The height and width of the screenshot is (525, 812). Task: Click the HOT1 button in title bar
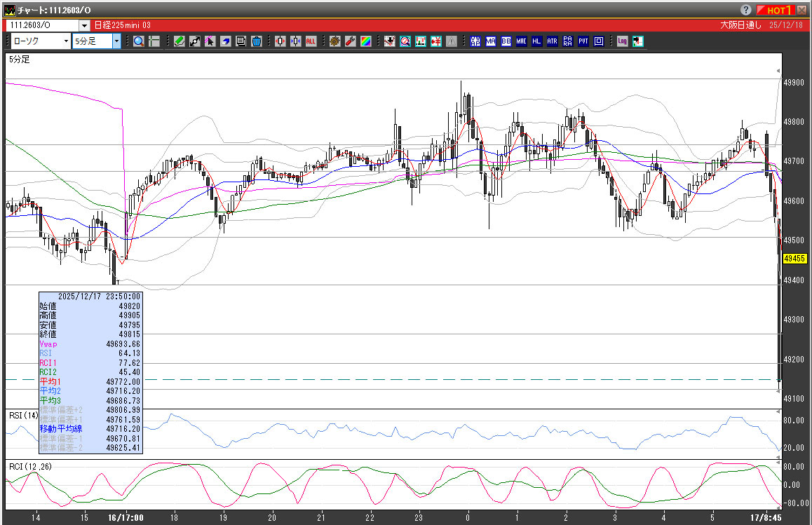click(775, 10)
